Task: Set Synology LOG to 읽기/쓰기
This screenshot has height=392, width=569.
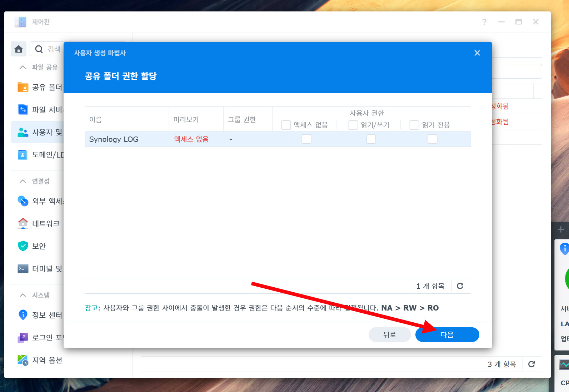Action: click(x=371, y=139)
